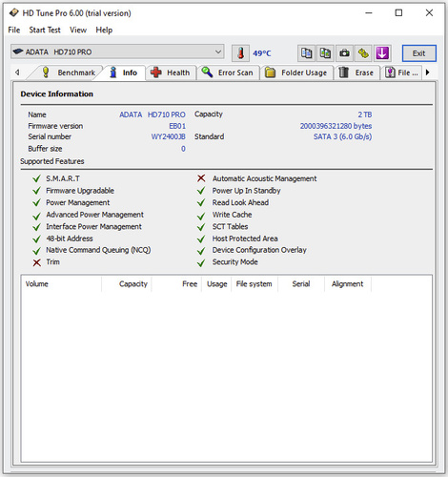Open the options wrench icon

(363, 53)
